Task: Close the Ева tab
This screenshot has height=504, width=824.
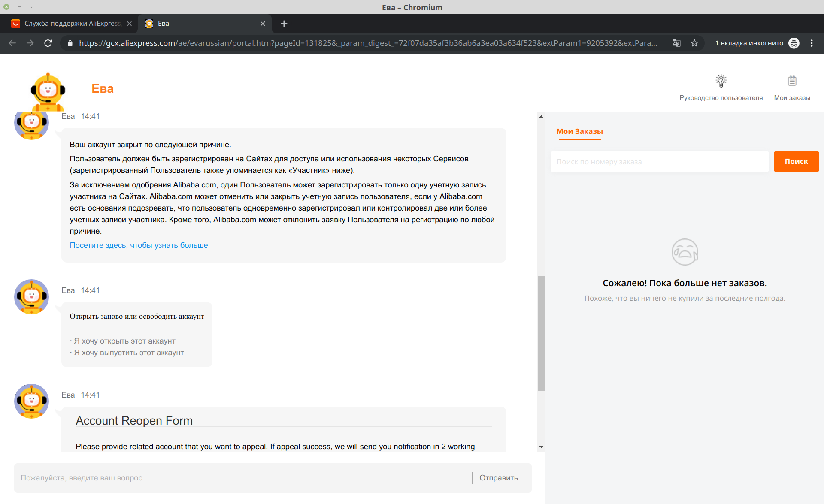Action: (263, 24)
